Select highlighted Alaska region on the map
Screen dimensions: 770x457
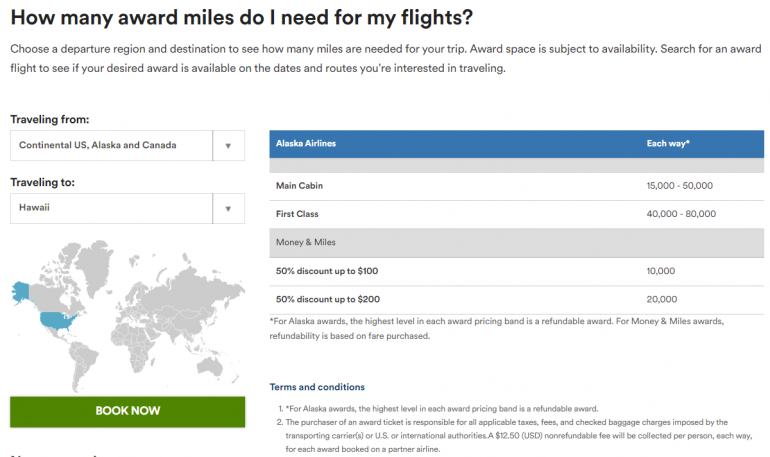click(x=22, y=291)
